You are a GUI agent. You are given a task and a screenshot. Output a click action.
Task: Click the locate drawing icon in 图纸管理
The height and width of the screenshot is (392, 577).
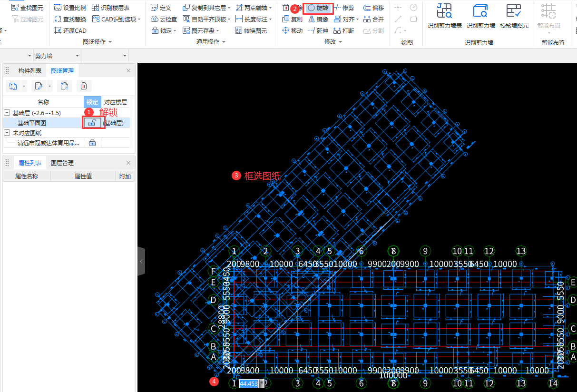click(64, 86)
